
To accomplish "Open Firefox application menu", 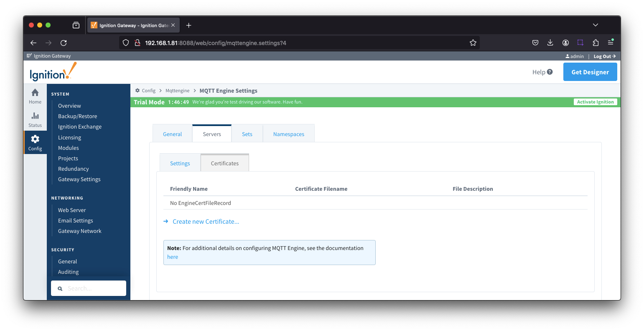I will [x=611, y=43].
